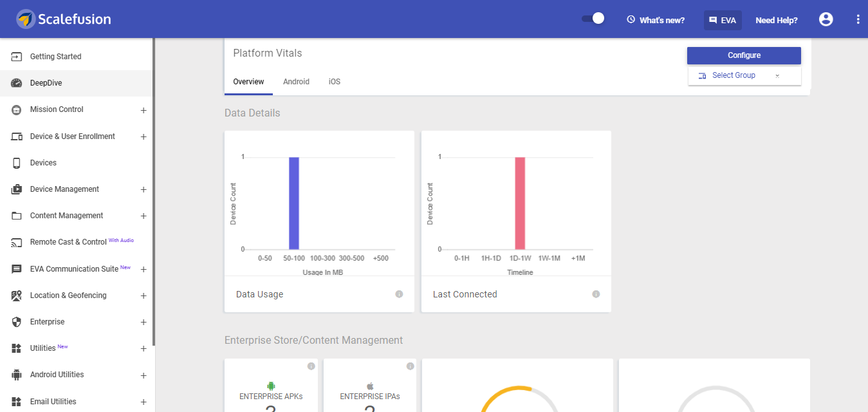Viewport: 868px width, 412px height.
Task: Click the Enterprise shield icon
Action: [x=17, y=322]
